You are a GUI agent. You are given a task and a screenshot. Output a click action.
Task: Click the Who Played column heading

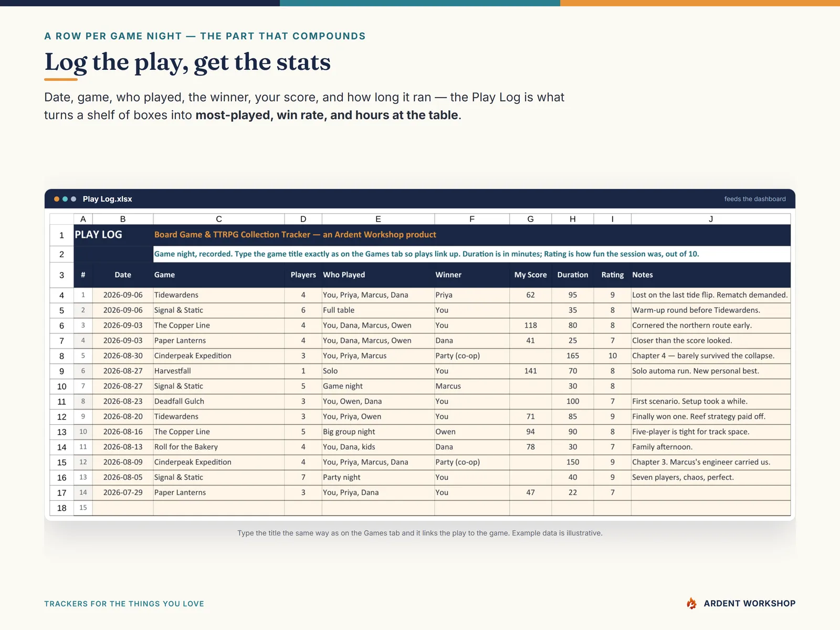(378, 275)
